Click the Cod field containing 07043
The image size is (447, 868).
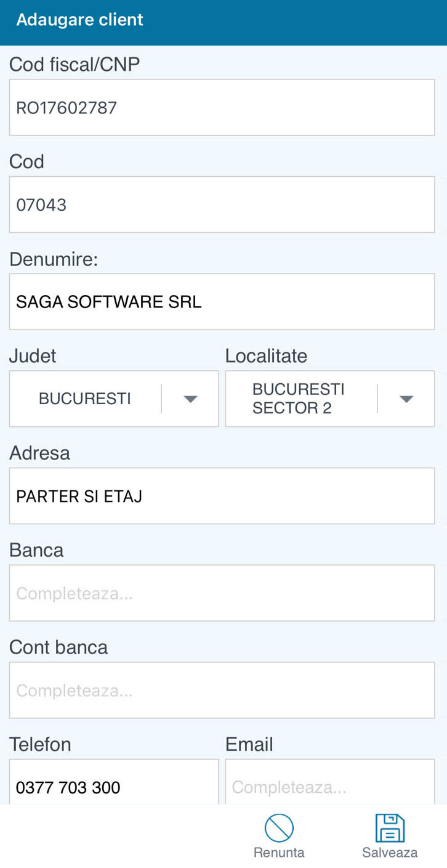pos(222,205)
